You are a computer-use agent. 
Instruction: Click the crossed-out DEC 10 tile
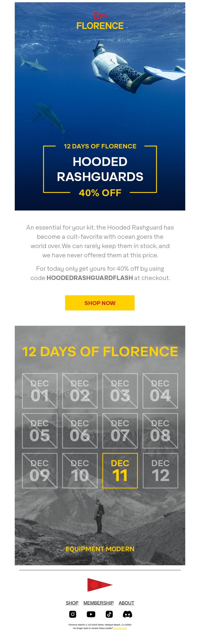[80, 470]
